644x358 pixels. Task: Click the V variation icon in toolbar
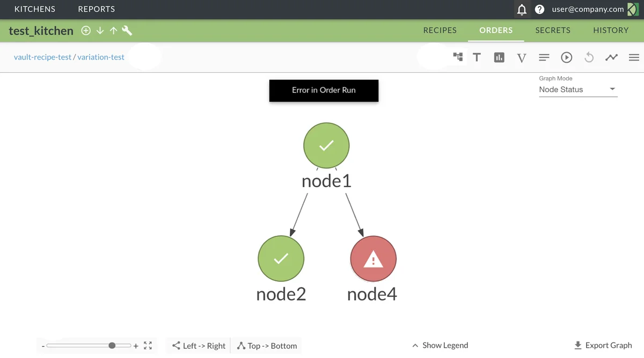point(521,57)
